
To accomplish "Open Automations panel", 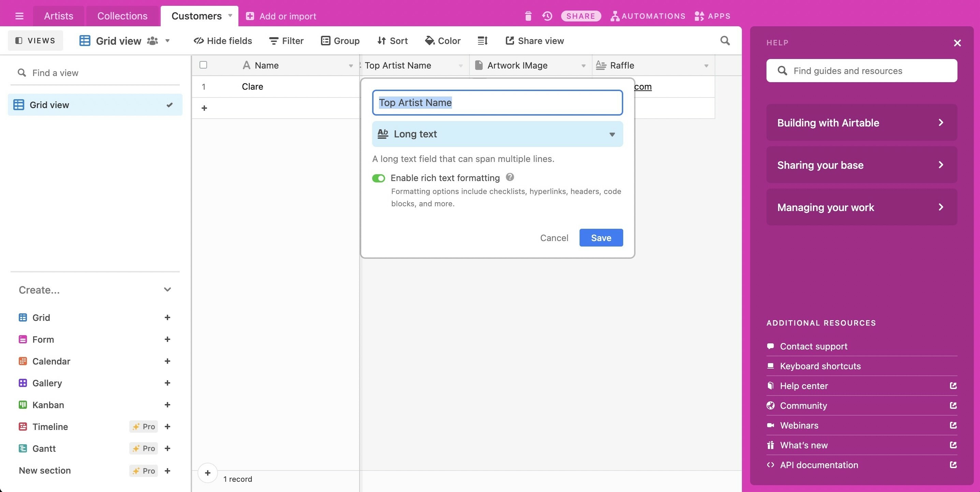I will (648, 16).
